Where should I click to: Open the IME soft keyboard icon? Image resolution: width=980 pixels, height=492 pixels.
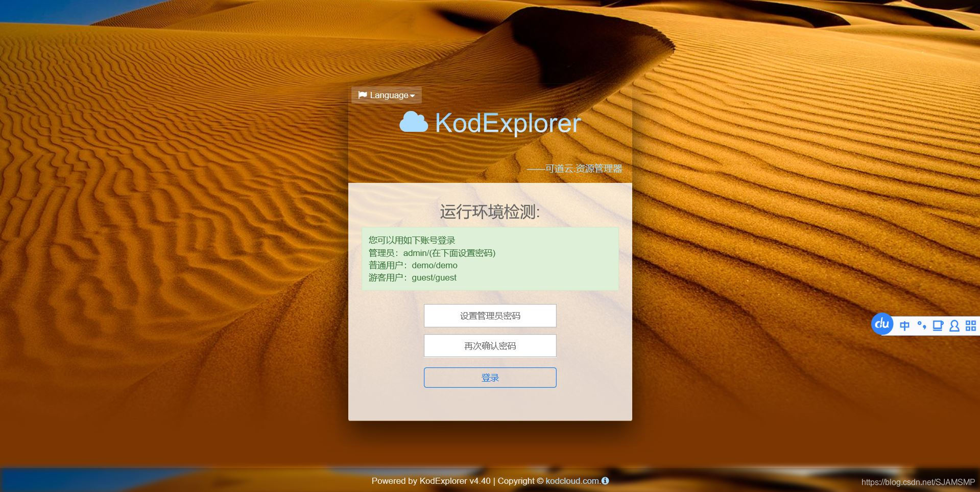[x=938, y=326]
